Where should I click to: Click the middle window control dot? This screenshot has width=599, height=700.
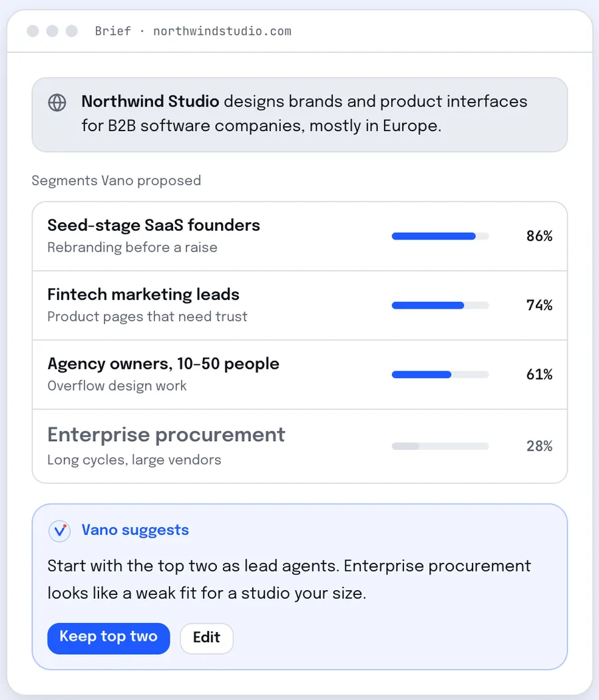point(53,31)
